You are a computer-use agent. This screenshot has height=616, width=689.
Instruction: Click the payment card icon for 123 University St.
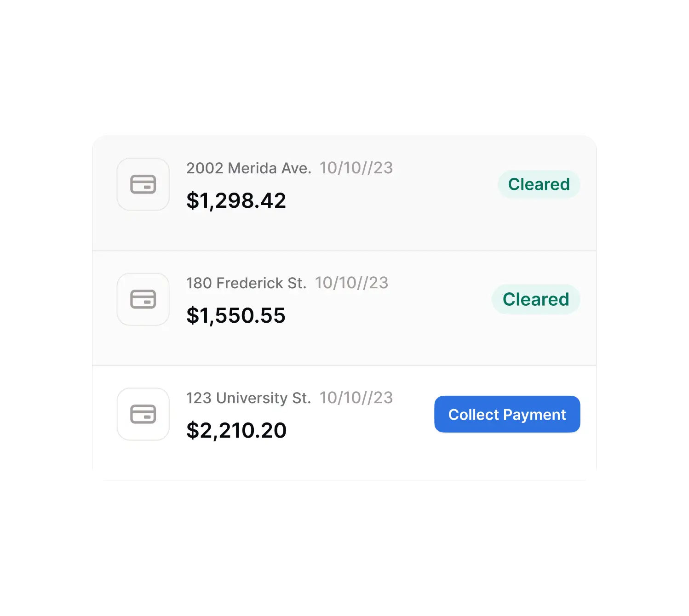tap(143, 414)
